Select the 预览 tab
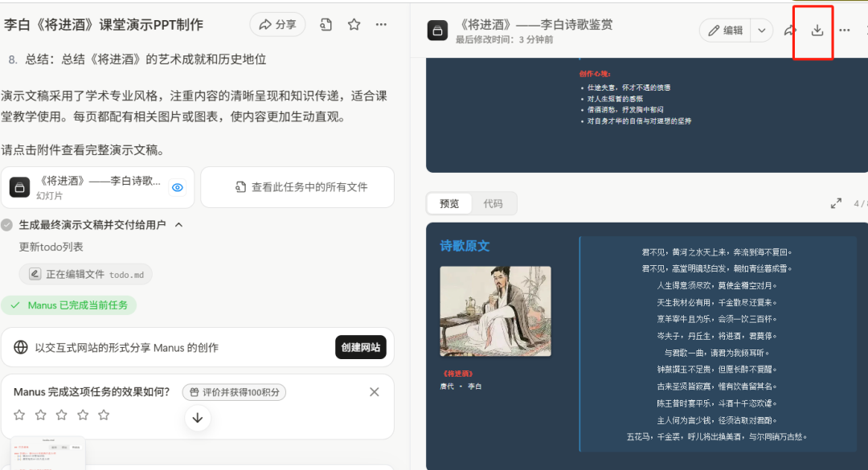Viewport: 868px width, 470px height. (448, 203)
